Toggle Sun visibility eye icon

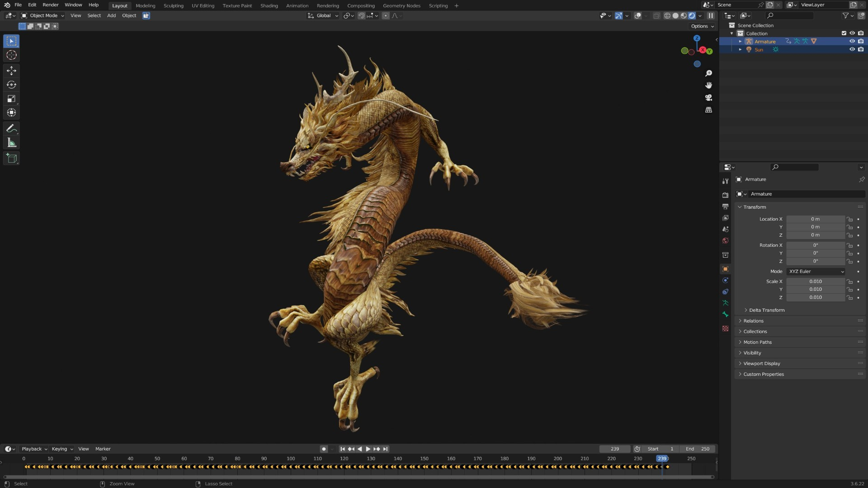(852, 49)
